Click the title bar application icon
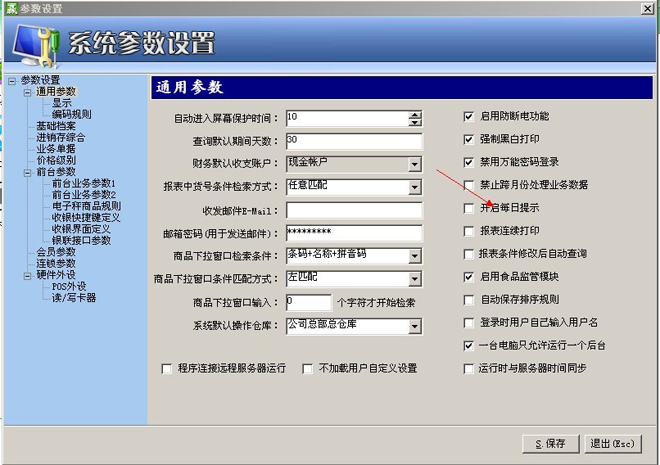Image resolution: width=660 pixels, height=465 pixels. click(11, 8)
